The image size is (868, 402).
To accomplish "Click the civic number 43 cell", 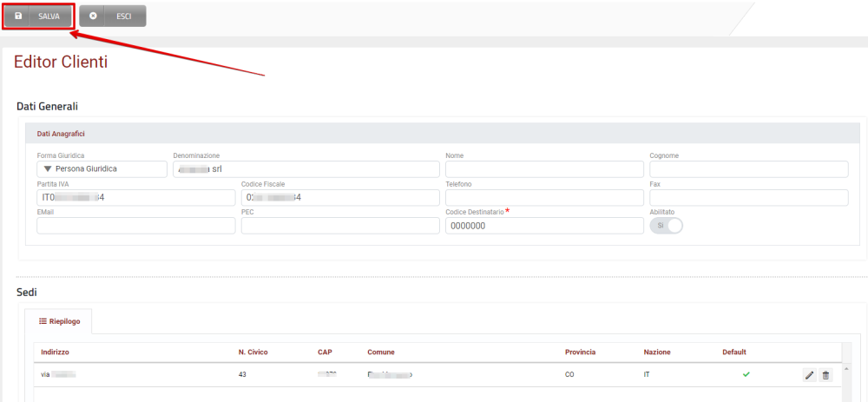I will 242,375.
